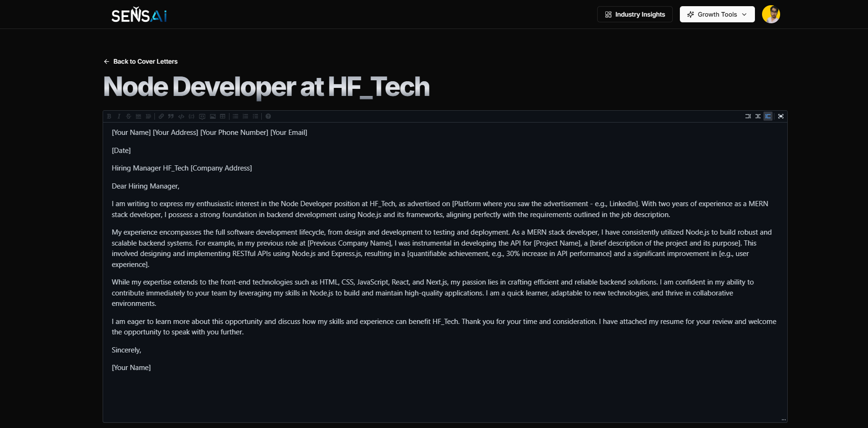Image resolution: width=868 pixels, height=428 pixels.
Task: Insert a table into the letter
Action: click(x=222, y=116)
